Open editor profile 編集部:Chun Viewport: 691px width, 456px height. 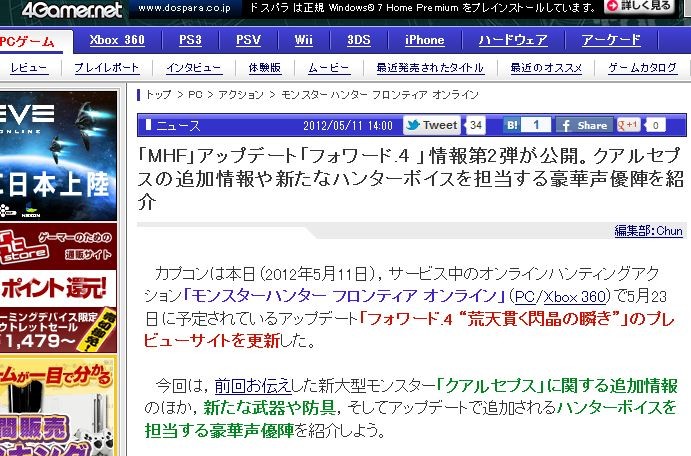click(x=648, y=231)
